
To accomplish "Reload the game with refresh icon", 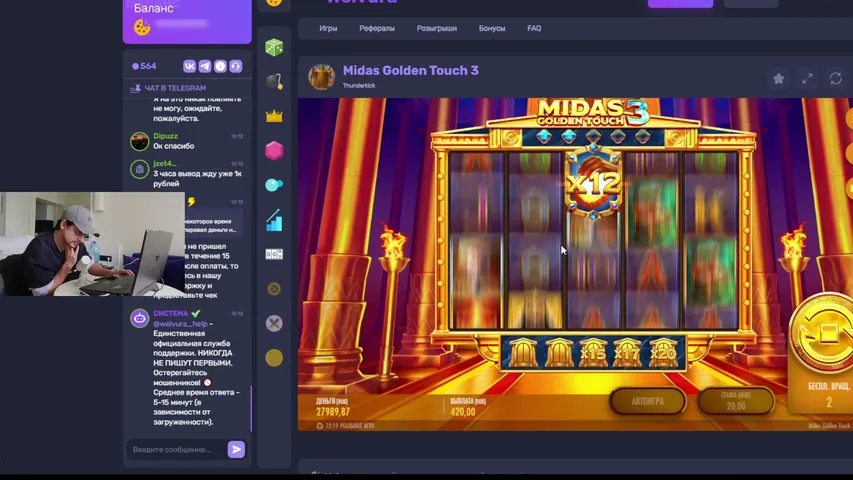I will pos(836,79).
